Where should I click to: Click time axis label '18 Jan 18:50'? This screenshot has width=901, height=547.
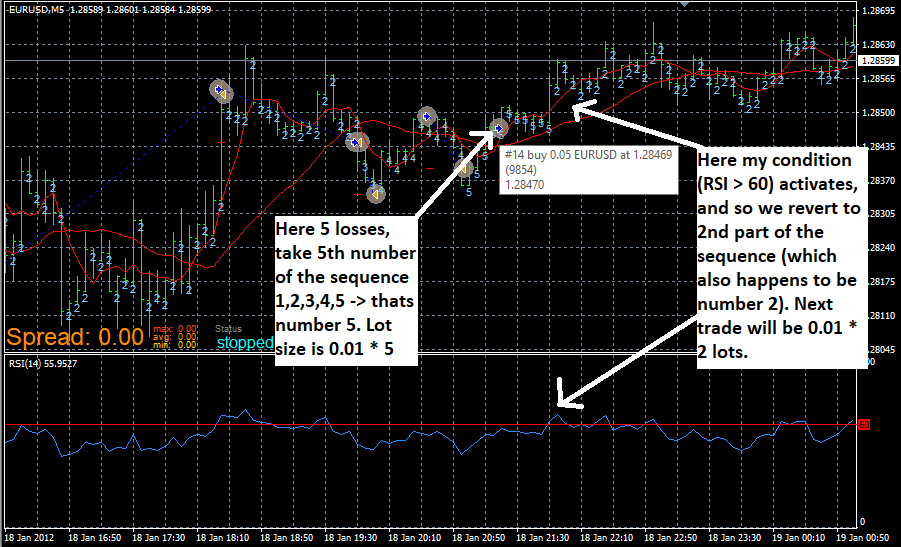[x=287, y=538]
